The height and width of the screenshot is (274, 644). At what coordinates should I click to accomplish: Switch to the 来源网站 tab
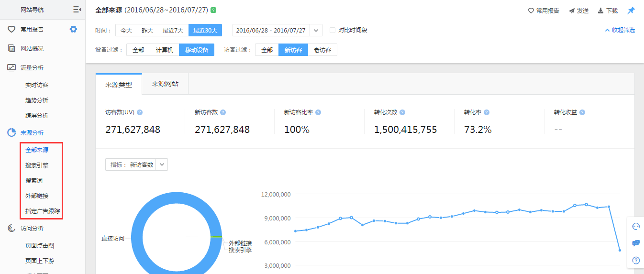pyautogui.click(x=165, y=84)
